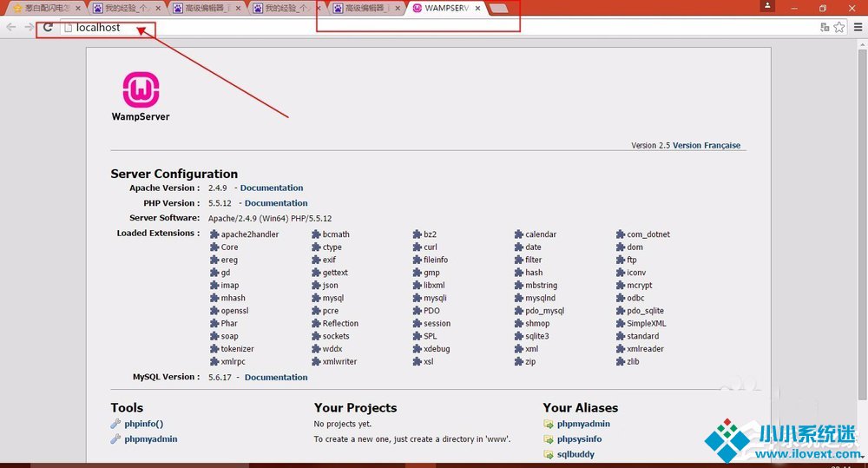Open a new tab with the new-tab button
The width and height of the screenshot is (868, 468).
click(499, 9)
